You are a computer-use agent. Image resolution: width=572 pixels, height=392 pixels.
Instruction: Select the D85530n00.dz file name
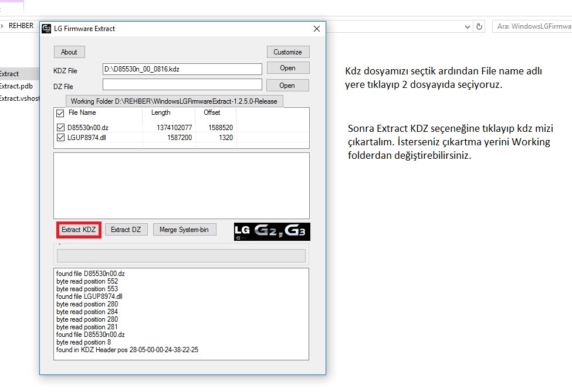pos(88,128)
